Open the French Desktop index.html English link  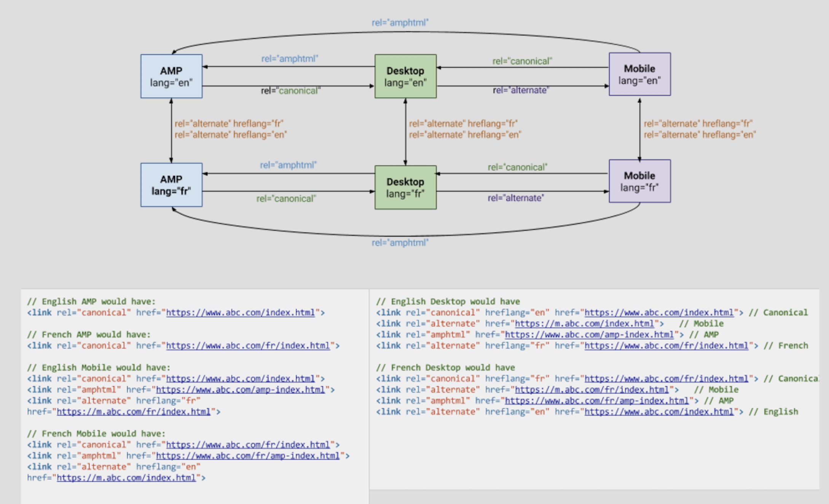coord(659,412)
